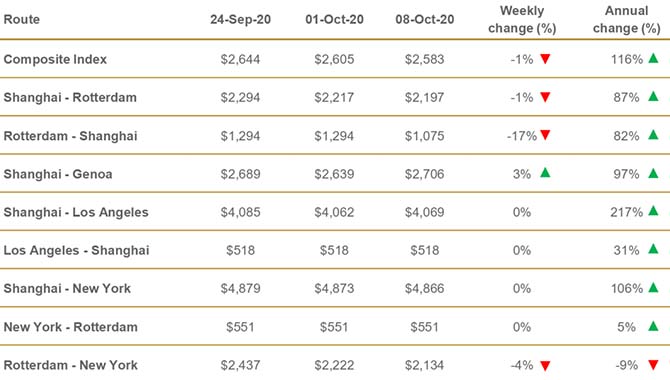Click the red down arrow next to -9% annual change

(x=653, y=365)
